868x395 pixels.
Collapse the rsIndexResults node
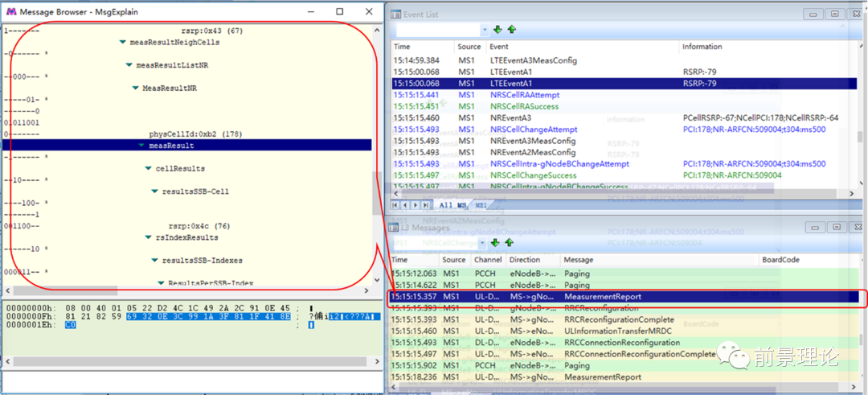coord(149,237)
